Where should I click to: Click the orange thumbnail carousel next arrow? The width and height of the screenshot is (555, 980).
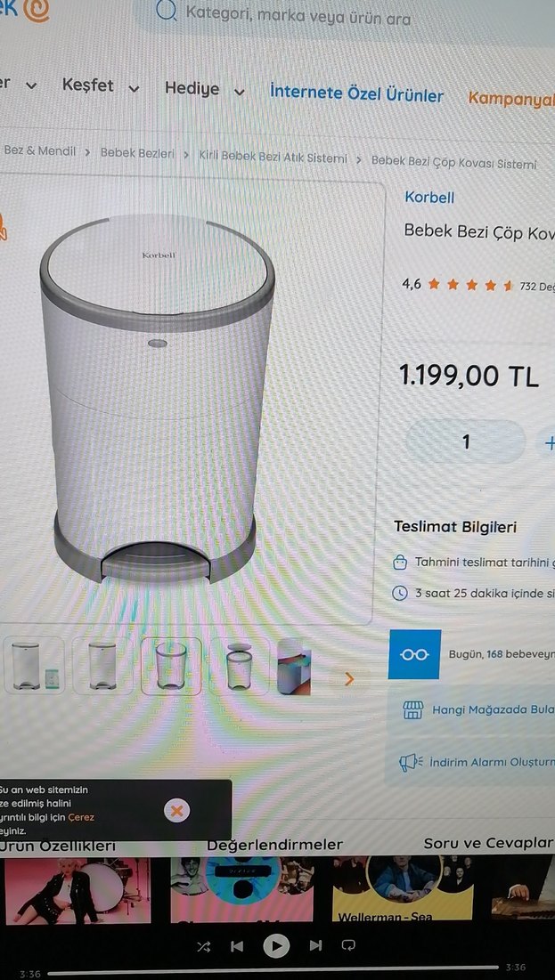(x=349, y=679)
